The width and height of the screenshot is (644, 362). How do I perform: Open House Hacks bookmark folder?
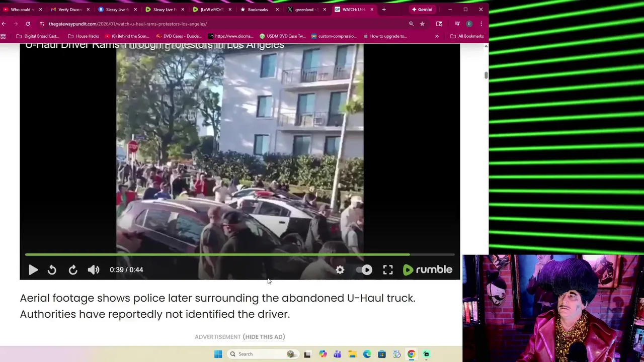pyautogui.click(x=84, y=36)
